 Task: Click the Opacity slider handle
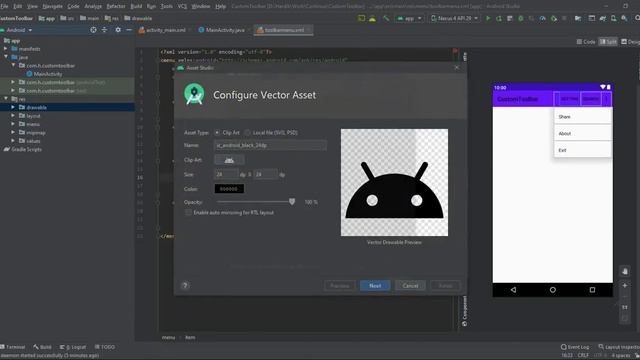pos(292,202)
